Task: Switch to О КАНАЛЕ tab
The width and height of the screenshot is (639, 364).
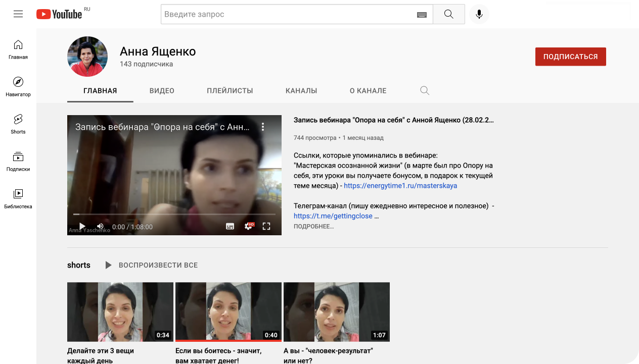Action: pyautogui.click(x=368, y=91)
